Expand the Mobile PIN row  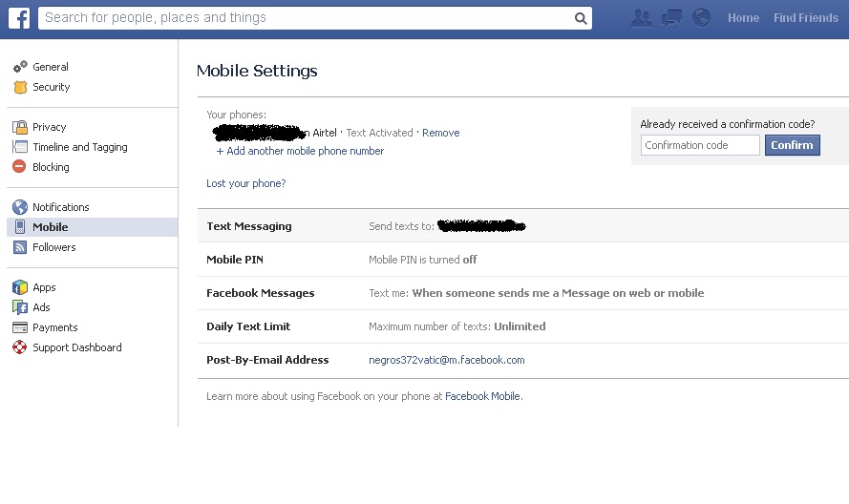click(x=523, y=260)
